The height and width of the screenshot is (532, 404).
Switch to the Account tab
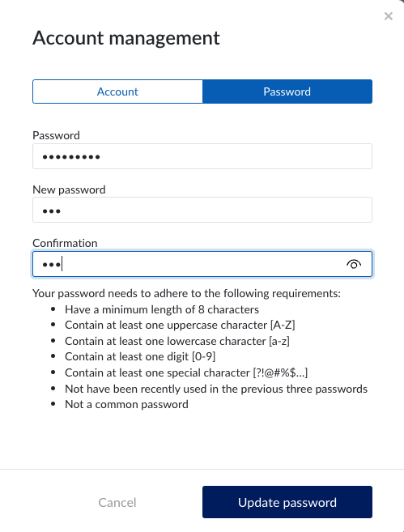[117, 92]
